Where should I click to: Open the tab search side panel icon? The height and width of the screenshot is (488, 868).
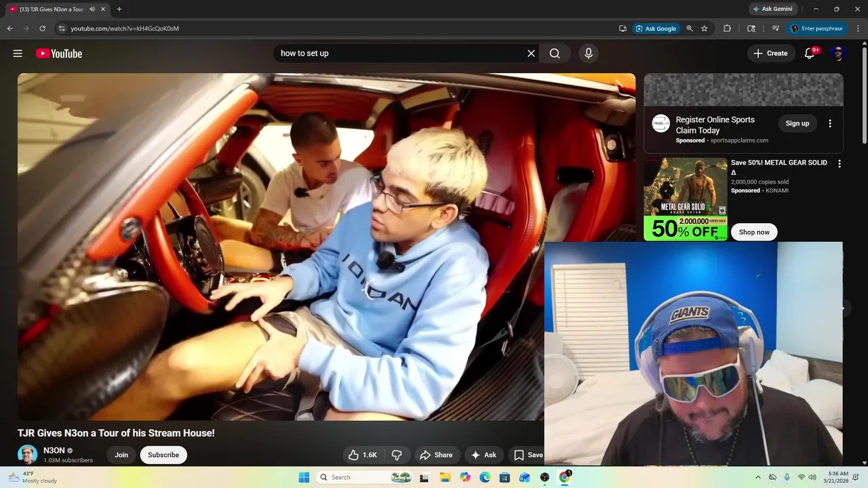(751, 28)
